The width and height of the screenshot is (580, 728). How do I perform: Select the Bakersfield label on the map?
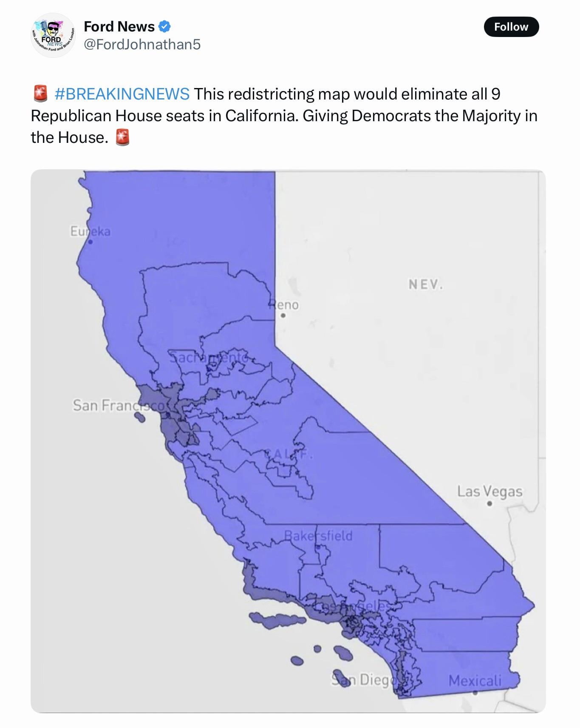(x=318, y=535)
